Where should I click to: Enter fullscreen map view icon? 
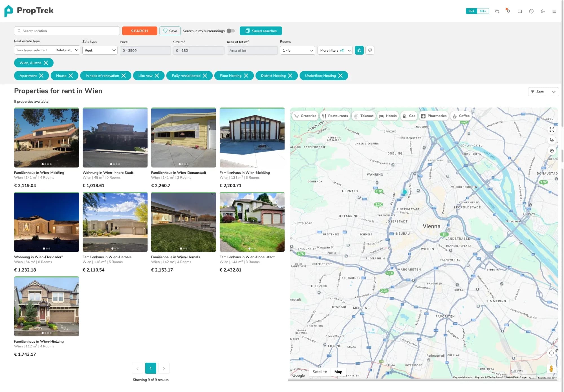click(552, 129)
